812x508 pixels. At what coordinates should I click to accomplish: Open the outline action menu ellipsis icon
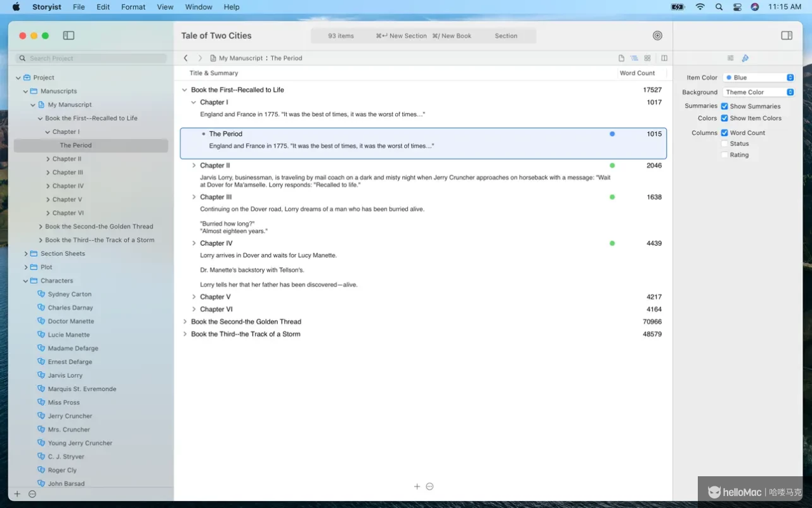(x=429, y=486)
